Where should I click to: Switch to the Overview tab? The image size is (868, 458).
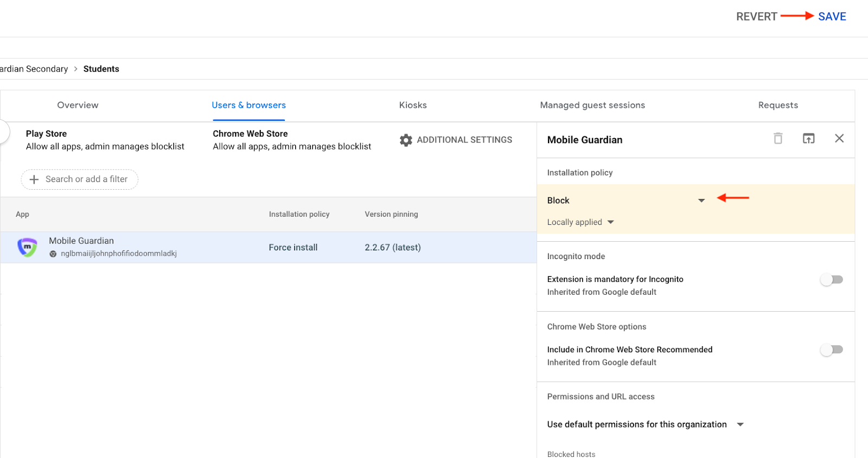click(x=78, y=105)
